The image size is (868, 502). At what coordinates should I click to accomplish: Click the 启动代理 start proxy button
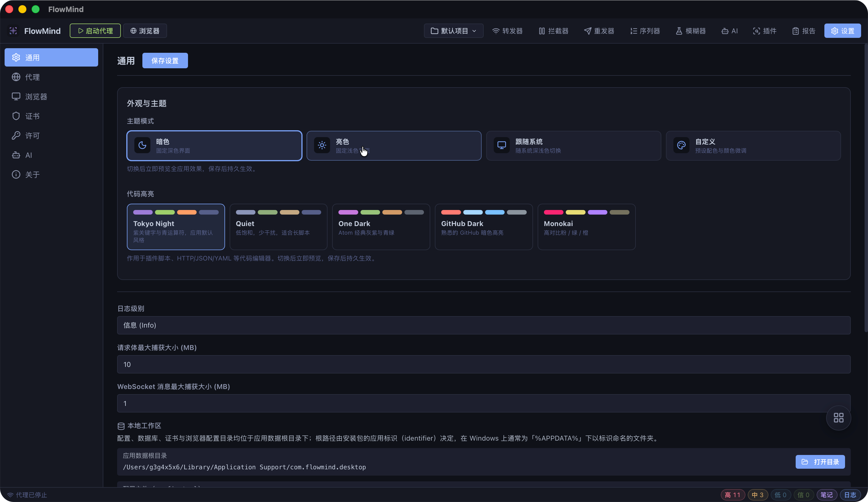point(95,31)
